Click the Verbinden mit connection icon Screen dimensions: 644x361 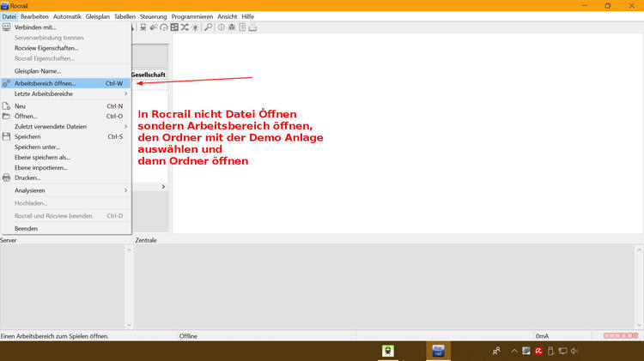tap(6, 27)
